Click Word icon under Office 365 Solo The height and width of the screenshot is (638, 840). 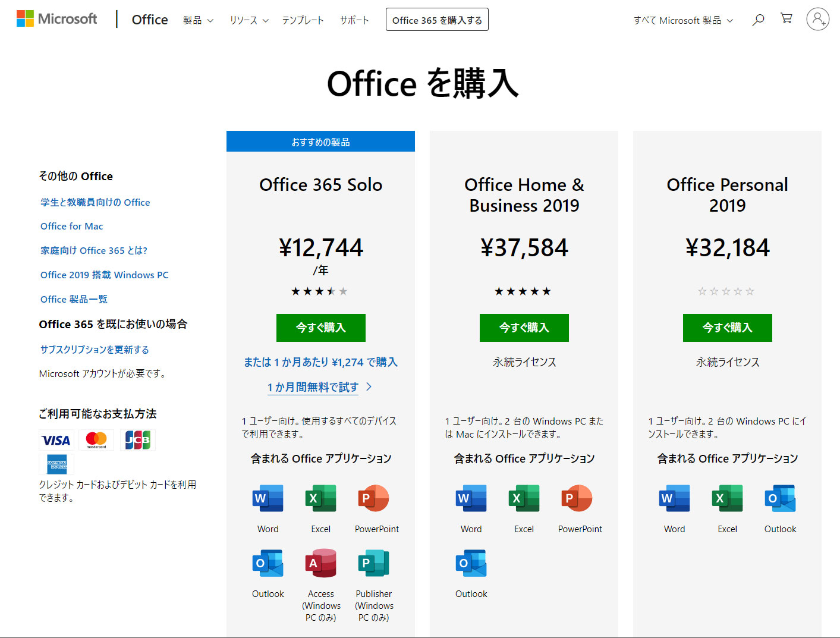coord(268,498)
